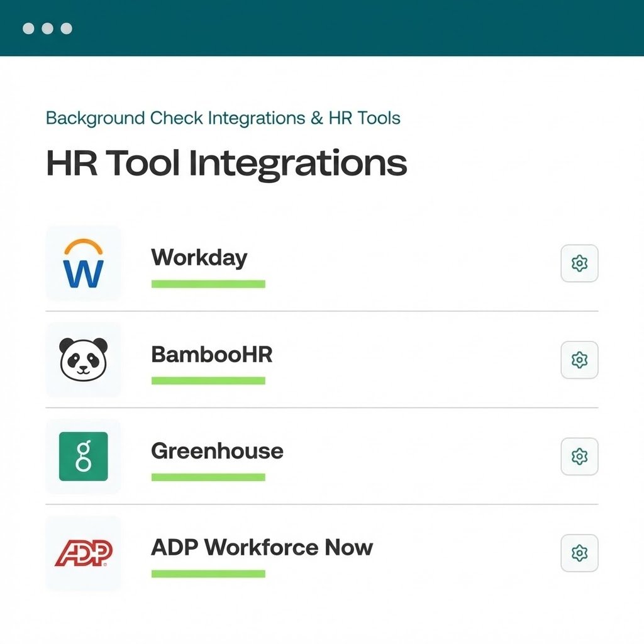Choose the Greenhouse integration label
The width and height of the screenshot is (644, 644).
[x=217, y=451]
